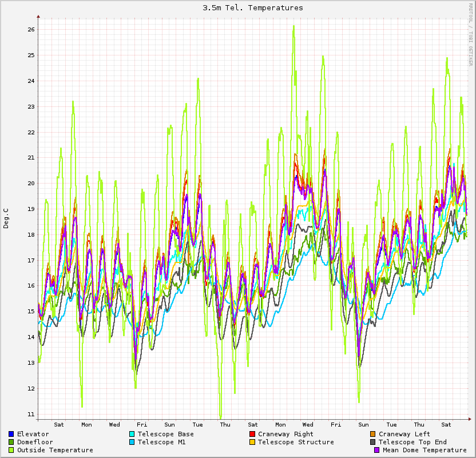Click the purple Mean Dome Temperature swatch
Screen dimensions: 476x458
point(377,450)
